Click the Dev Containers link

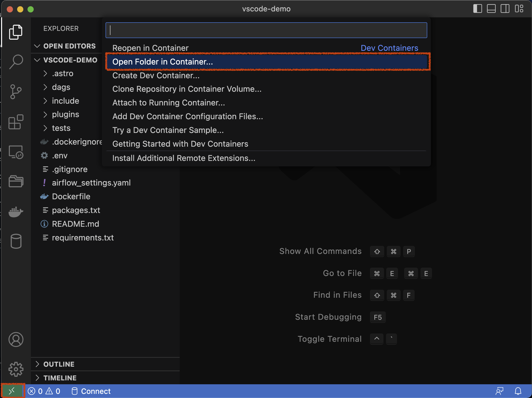pos(389,48)
